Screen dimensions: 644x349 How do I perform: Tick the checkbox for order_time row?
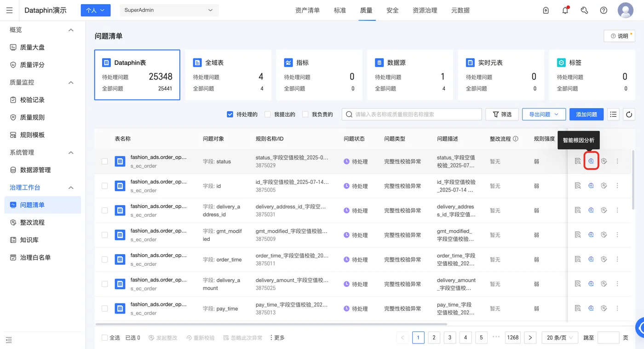[x=104, y=259]
